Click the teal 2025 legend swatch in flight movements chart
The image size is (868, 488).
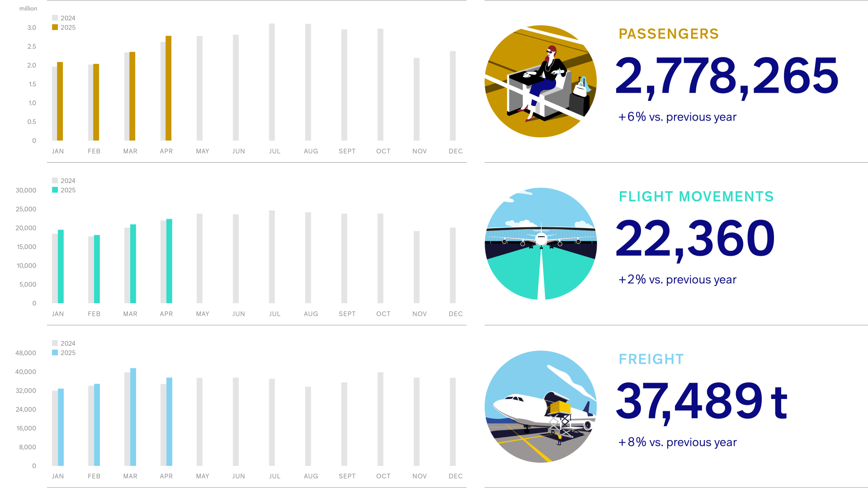click(55, 190)
